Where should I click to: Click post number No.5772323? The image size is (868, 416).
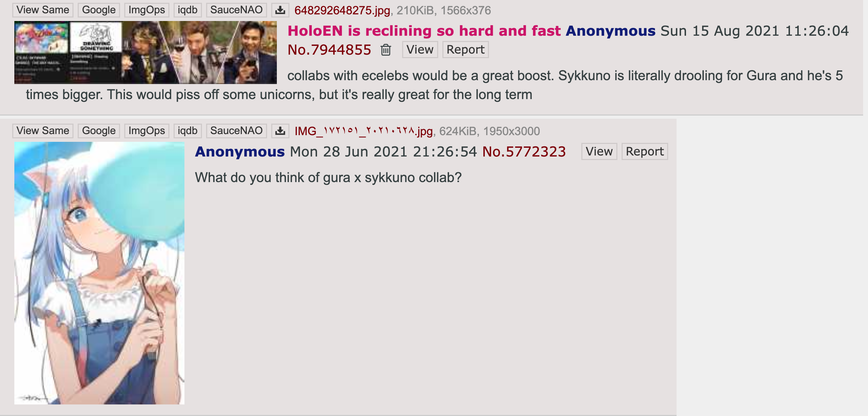(524, 152)
